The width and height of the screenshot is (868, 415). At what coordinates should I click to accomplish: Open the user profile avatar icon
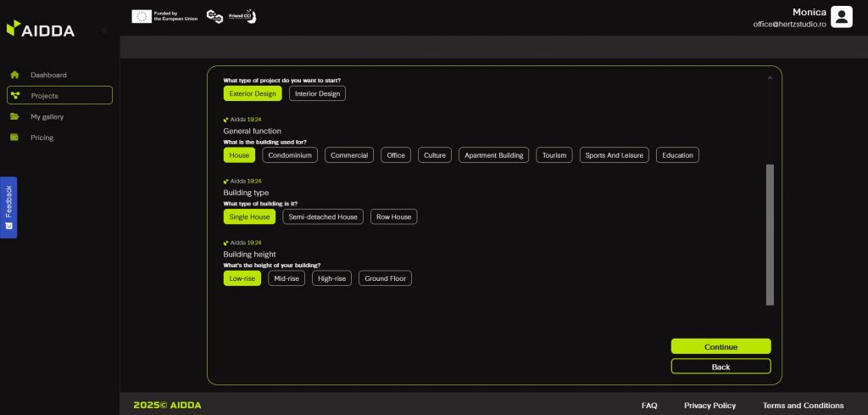point(841,17)
